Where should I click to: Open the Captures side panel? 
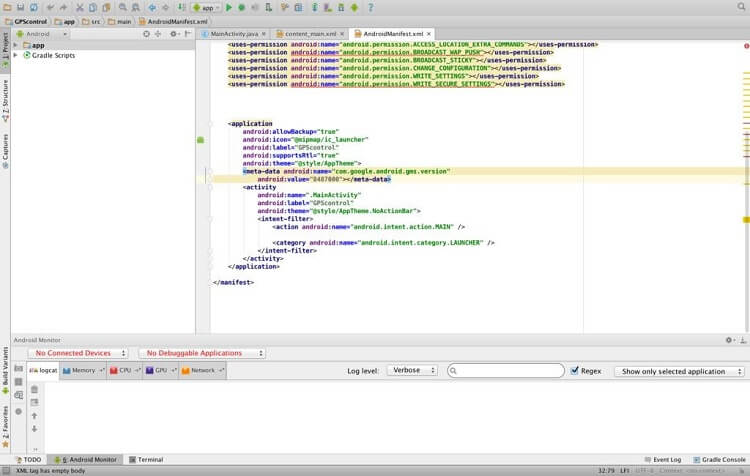pos(5,151)
